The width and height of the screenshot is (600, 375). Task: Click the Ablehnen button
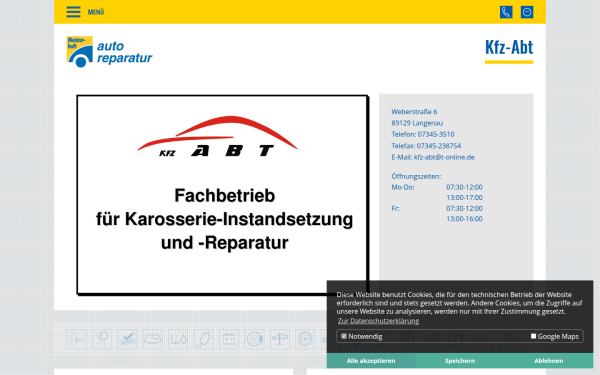[548, 361]
